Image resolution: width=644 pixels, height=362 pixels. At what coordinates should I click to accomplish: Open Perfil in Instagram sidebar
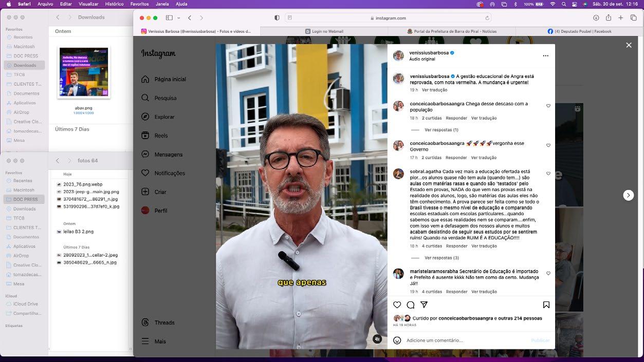[x=154, y=211]
